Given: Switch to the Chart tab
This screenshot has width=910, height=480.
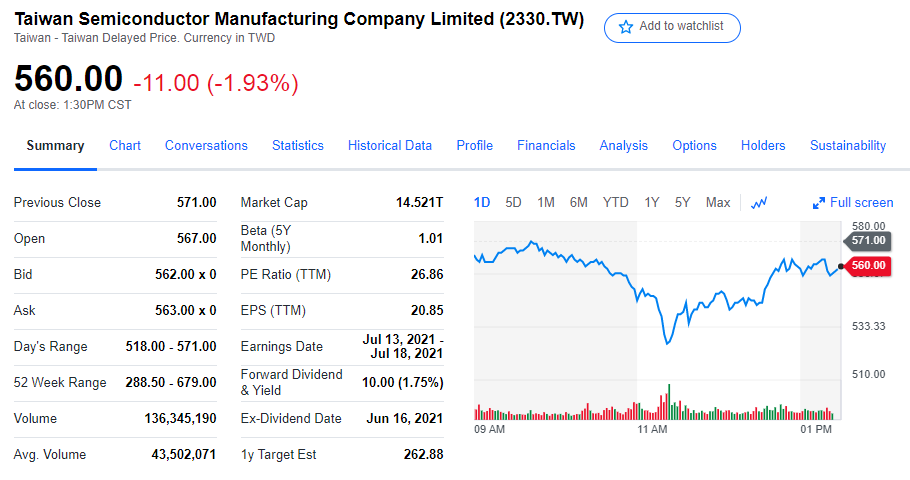Looking at the screenshot, I should 125,145.
